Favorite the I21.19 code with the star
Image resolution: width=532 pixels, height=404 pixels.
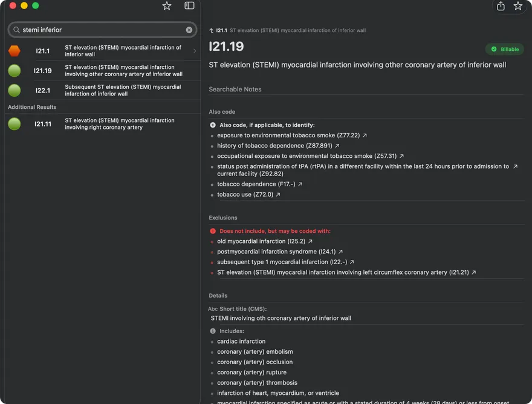click(x=517, y=6)
